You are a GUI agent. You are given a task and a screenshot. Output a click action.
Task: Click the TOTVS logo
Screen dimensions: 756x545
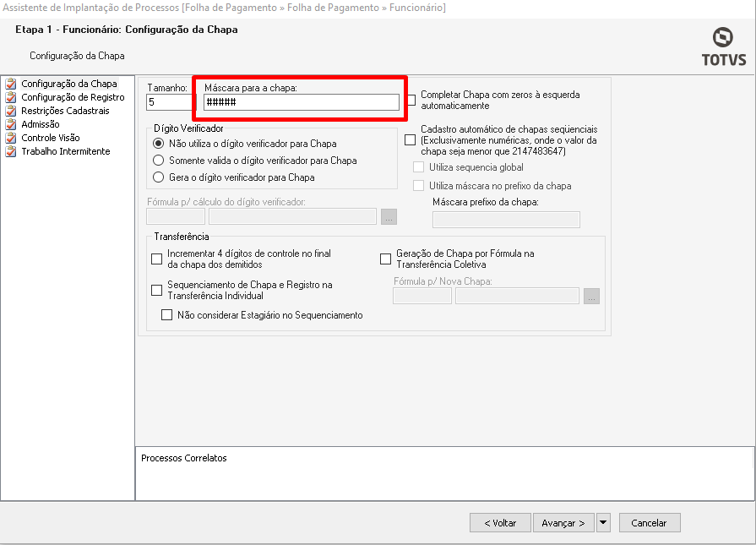click(x=723, y=46)
